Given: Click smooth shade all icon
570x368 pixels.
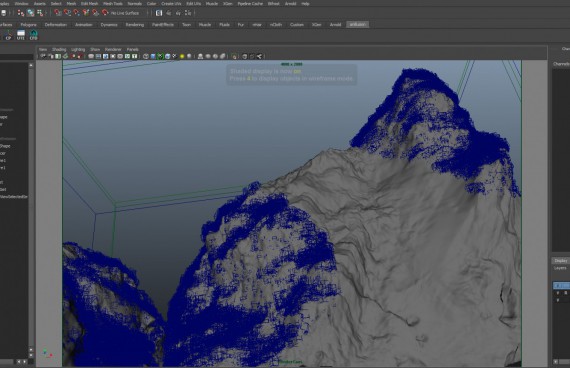Looking at the screenshot, I should (x=153, y=56).
